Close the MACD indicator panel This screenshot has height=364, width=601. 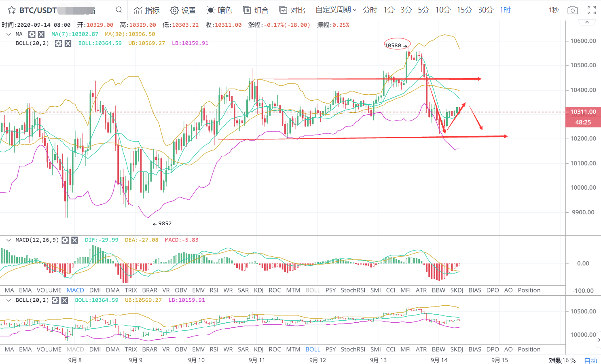click(74, 240)
